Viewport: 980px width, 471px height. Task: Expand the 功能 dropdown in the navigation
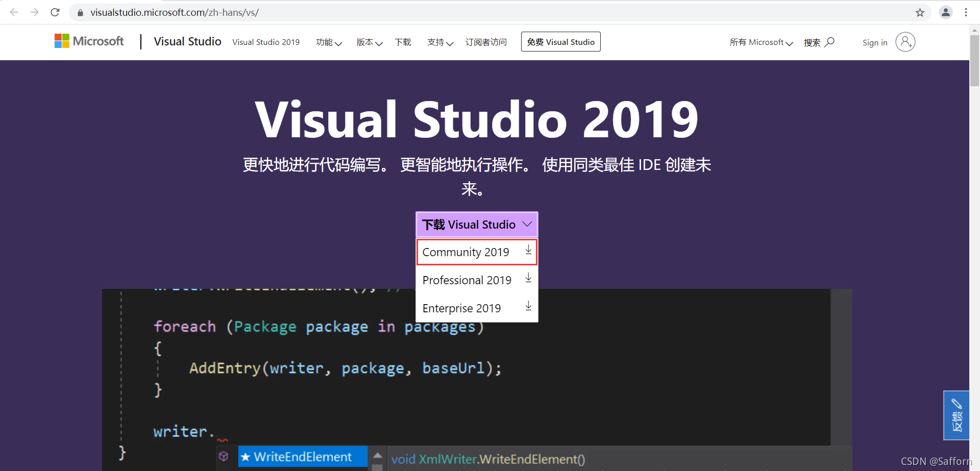[x=329, y=42]
